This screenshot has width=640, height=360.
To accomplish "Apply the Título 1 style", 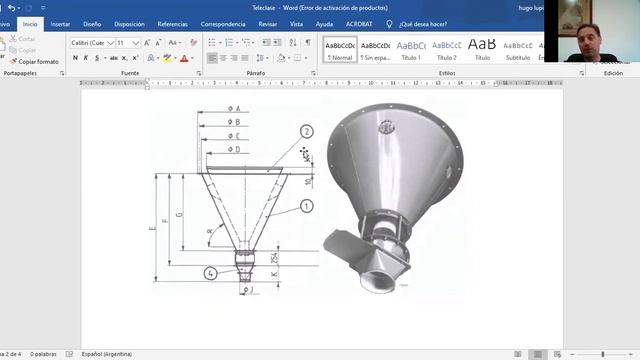I will coord(411,50).
